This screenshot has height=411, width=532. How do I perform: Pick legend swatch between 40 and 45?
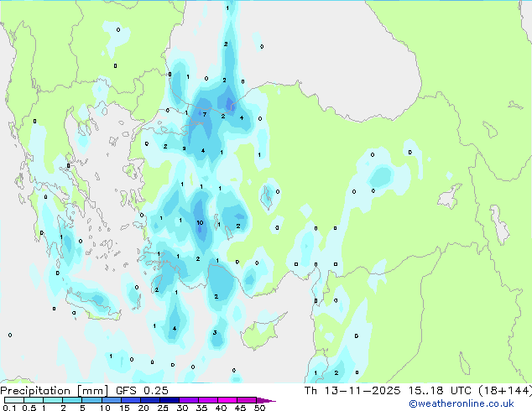[227, 400]
